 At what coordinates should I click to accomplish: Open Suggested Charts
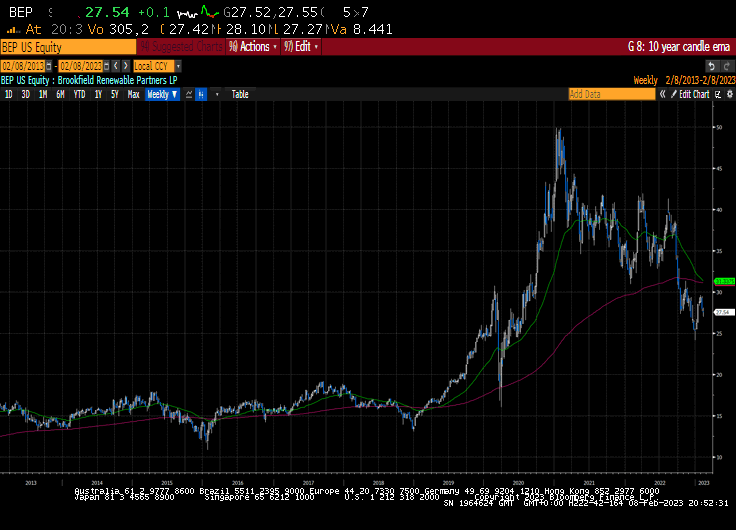(181, 46)
